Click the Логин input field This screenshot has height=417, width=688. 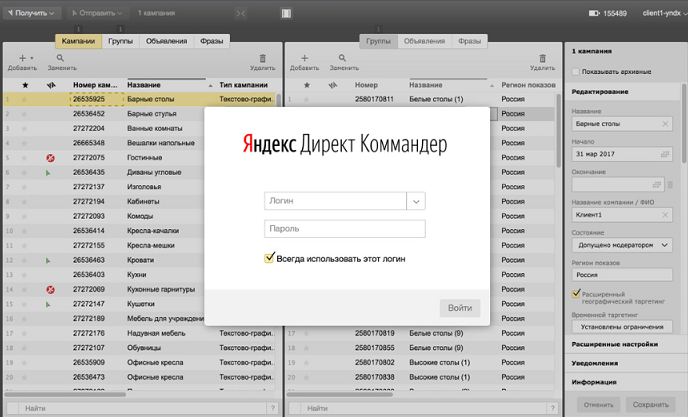coord(335,201)
